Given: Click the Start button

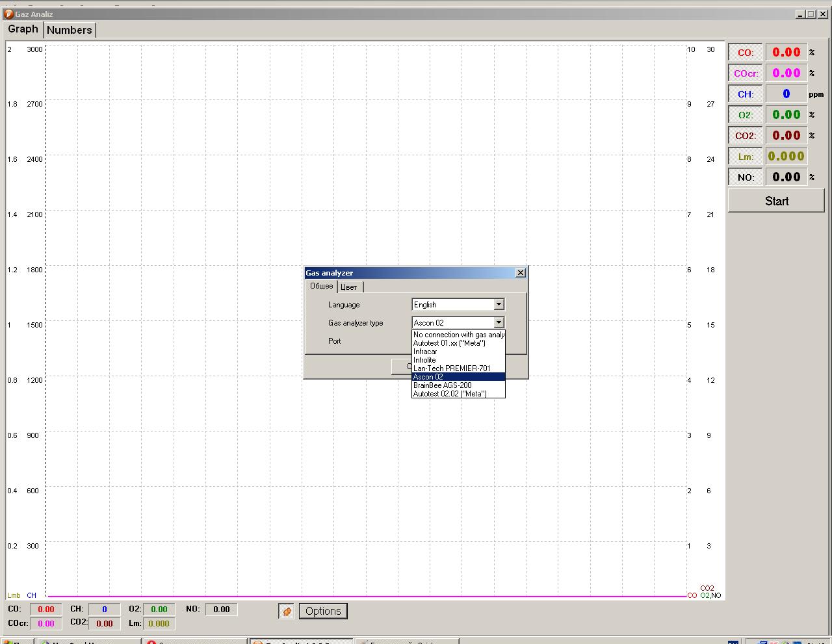Looking at the screenshot, I should [776, 201].
